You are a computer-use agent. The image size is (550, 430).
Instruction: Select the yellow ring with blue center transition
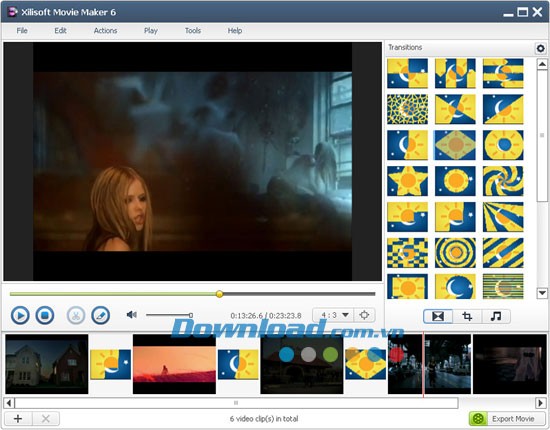point(503,145)
